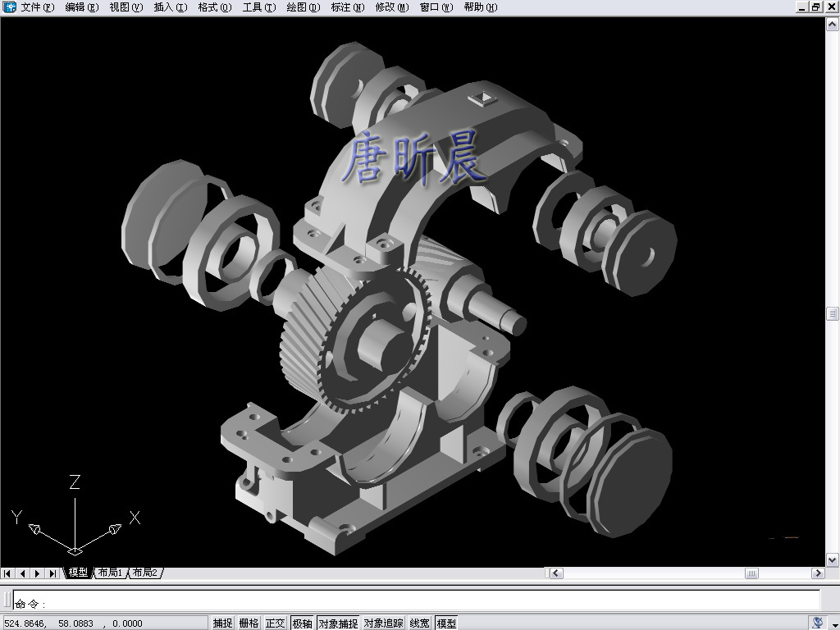840x630 pixels.
Task: Click the command line grip handle
Action: [x=7, y=599]
